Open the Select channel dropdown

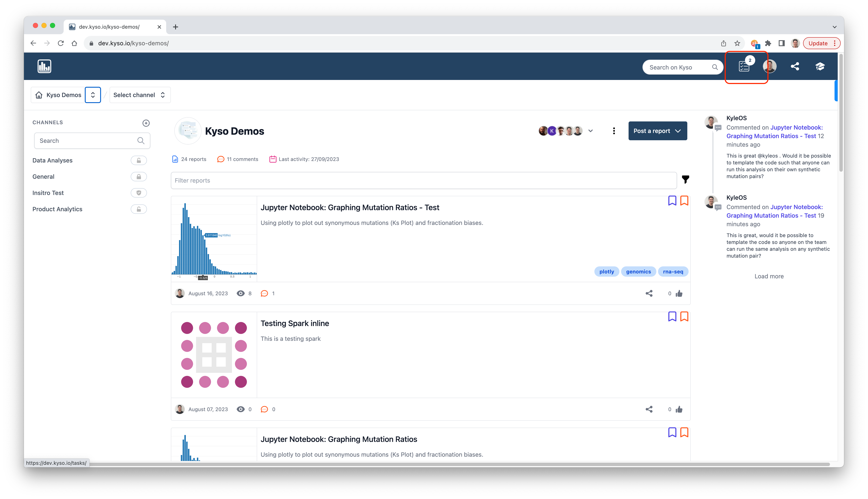(x=140, y=95)
